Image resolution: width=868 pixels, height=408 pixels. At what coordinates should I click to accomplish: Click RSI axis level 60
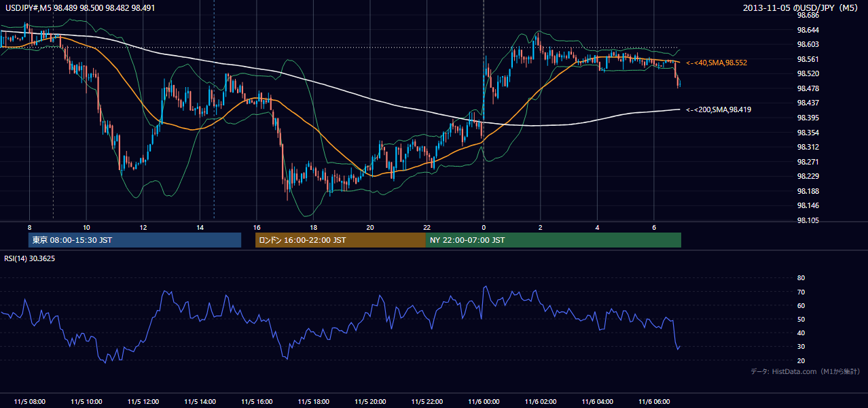tap(801, 305)
